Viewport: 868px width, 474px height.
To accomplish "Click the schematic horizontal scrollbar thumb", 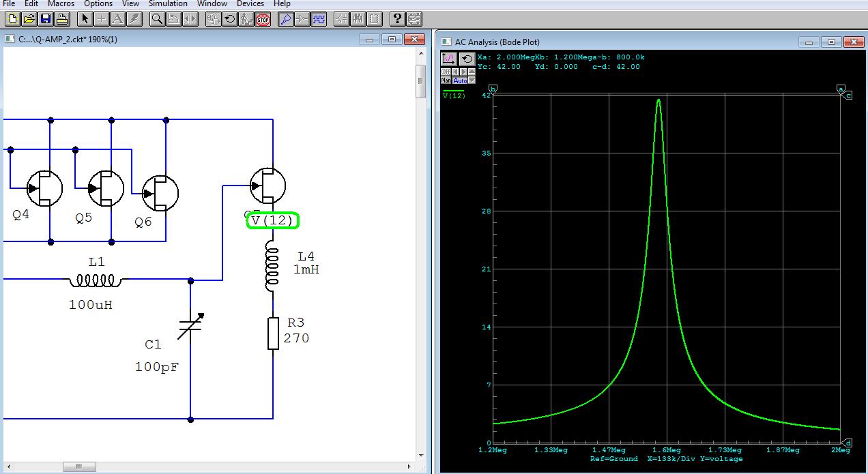I will (80, 467).
